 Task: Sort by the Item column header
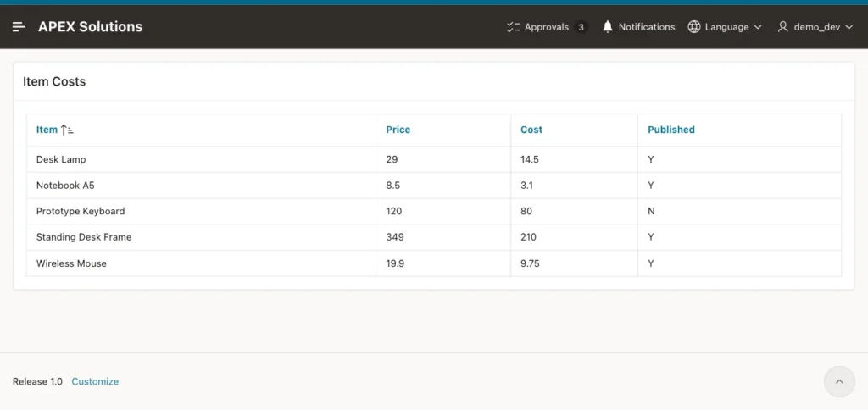[47, 130]
